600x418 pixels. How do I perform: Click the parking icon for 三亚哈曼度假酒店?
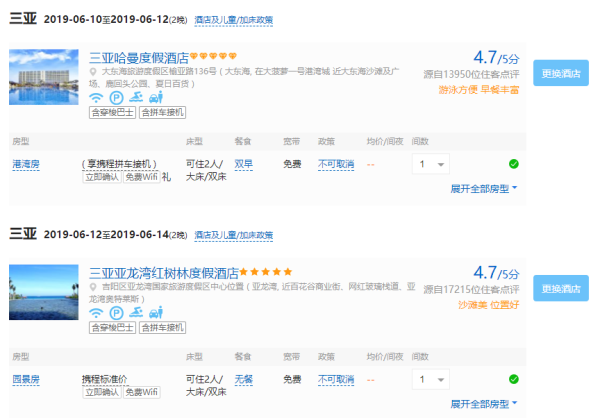[x=116, y=98]
